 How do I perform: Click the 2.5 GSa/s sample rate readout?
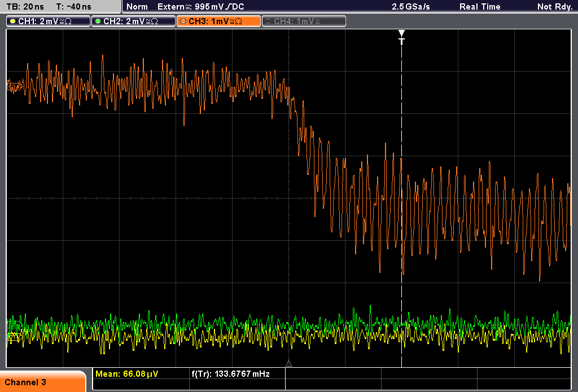point(411,7)
